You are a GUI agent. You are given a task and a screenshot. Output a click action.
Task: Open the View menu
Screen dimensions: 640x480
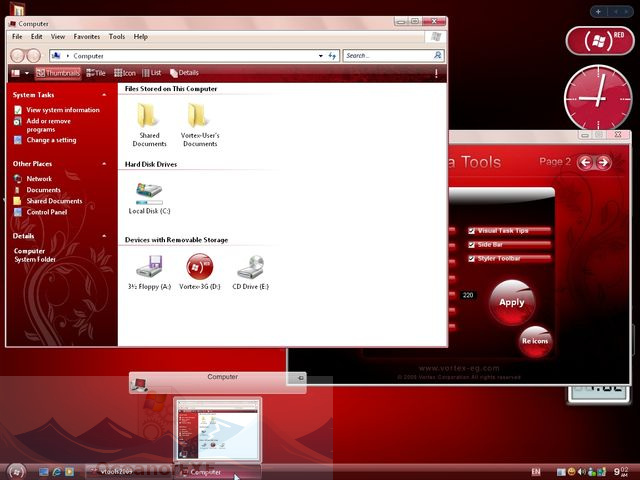click(x=58, y=37)
